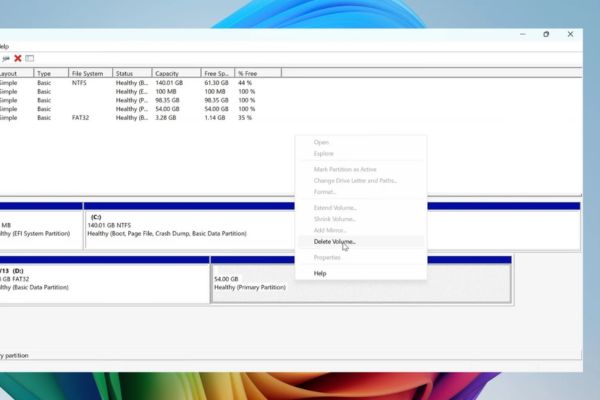Sort the list by Status column
This screenshot has width=600, height=400.
point(130,73)
